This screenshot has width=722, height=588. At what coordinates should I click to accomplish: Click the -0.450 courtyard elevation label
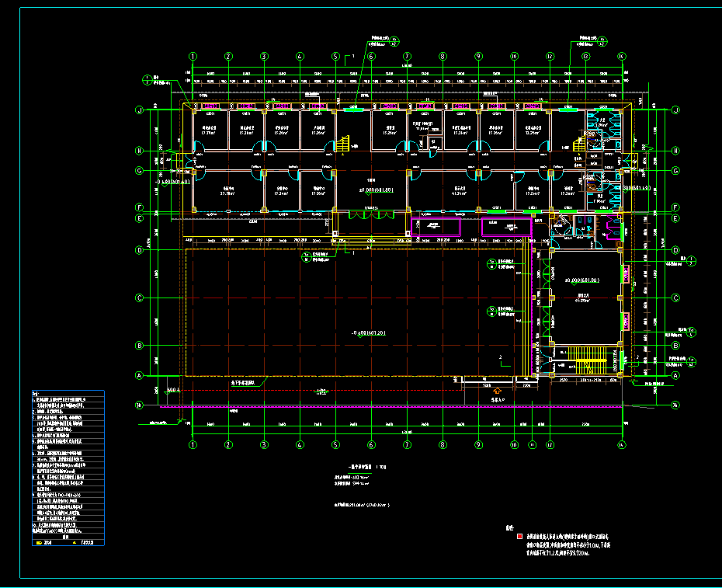[368, 332]
